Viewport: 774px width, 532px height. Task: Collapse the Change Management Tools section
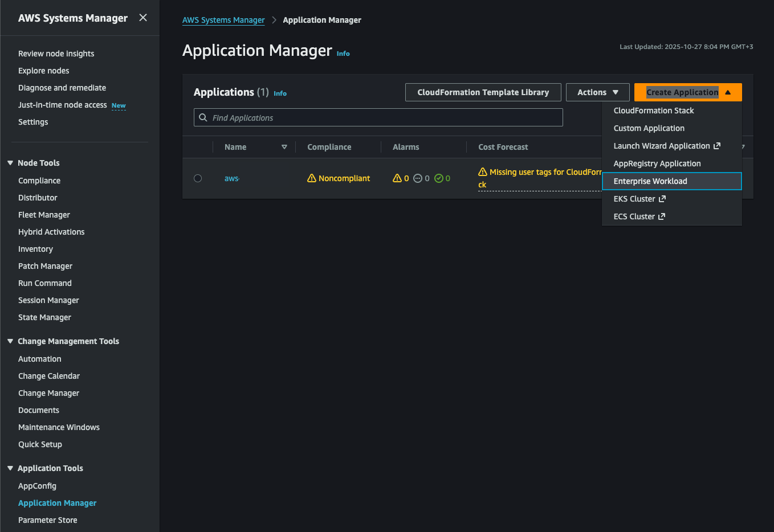[x=10, y=341]
